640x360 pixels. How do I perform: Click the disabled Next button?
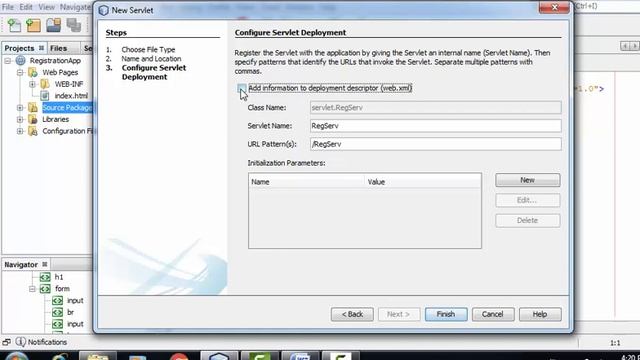click(399, 314)
